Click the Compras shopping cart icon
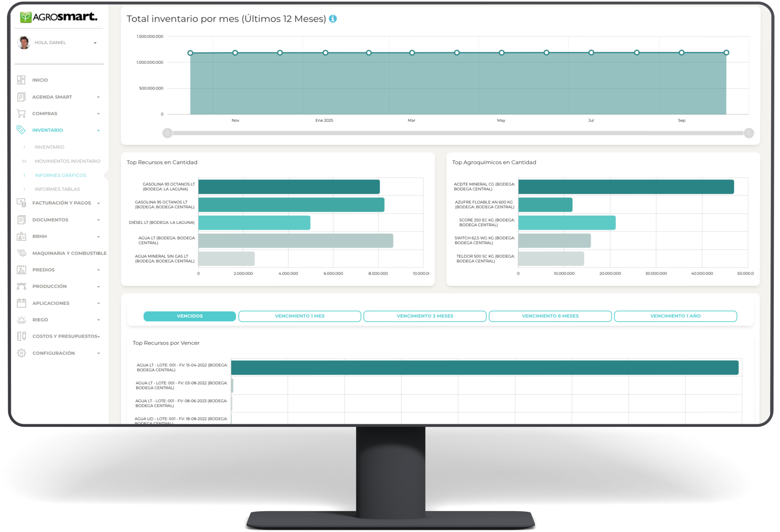The image size is (780, 532). 21,113
